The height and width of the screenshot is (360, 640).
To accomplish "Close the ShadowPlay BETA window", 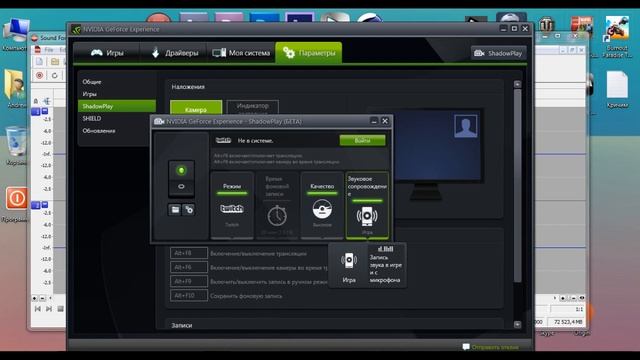I will click(385, 121).
